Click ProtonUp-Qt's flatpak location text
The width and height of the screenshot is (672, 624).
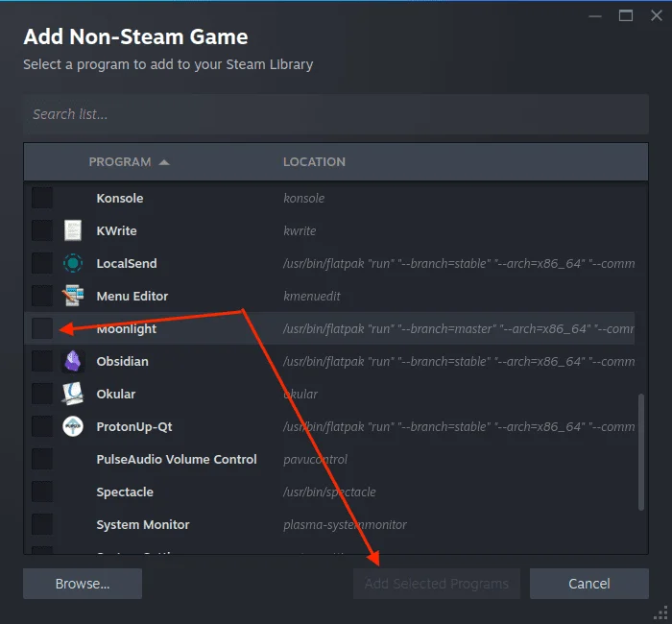[459, 427]
